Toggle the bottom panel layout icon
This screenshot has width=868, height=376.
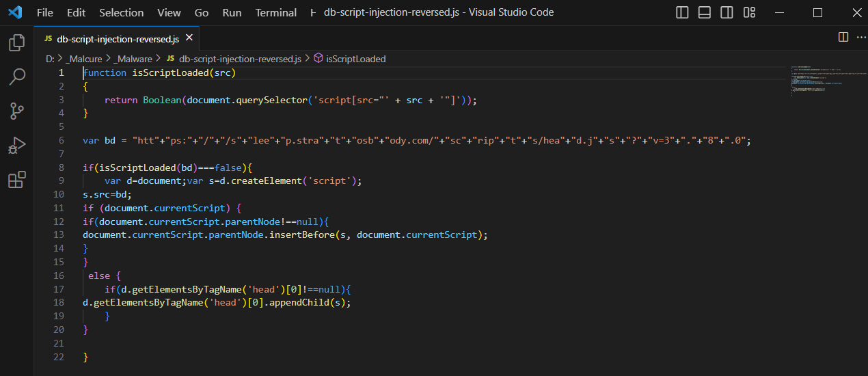[705, 12]
